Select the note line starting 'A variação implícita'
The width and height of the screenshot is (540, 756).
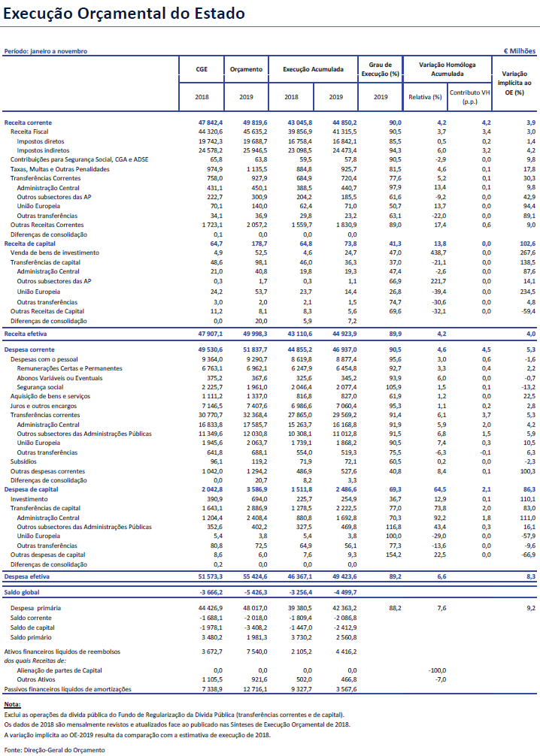138,735
